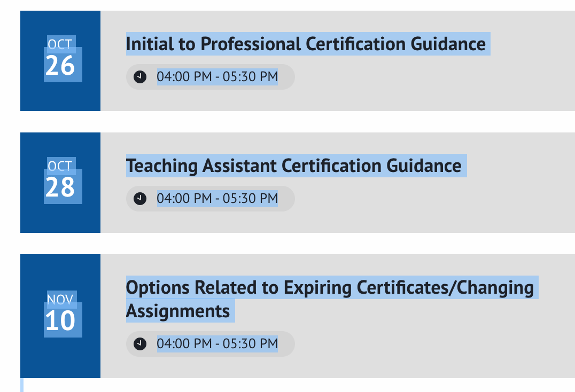Click clock icon for Oct 26 event
The image size is (575, 392).
pos(140,76)
